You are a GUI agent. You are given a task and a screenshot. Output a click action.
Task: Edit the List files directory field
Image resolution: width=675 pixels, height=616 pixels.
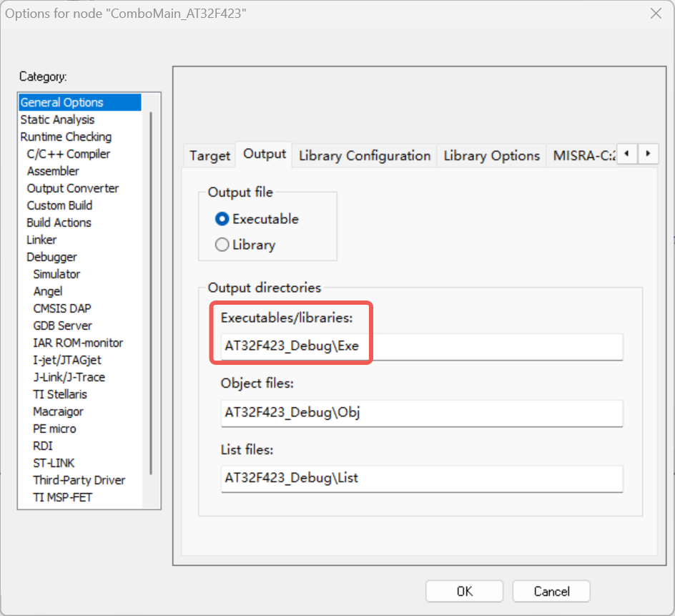coord(422,479)
